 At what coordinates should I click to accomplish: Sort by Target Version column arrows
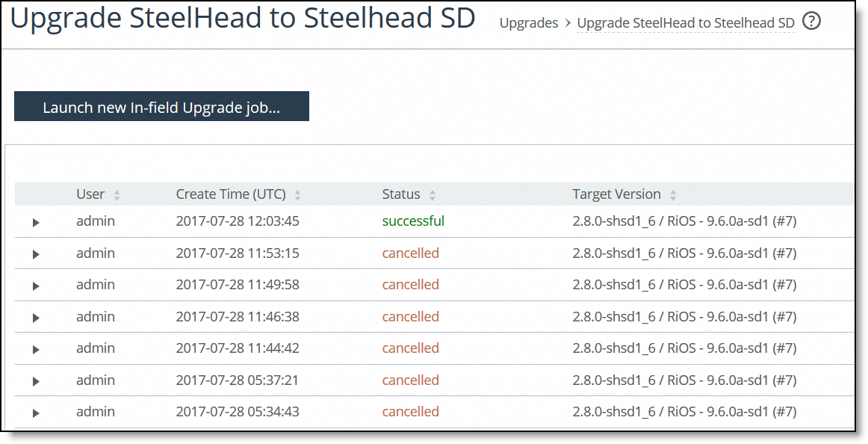click(x=672, y=195)
